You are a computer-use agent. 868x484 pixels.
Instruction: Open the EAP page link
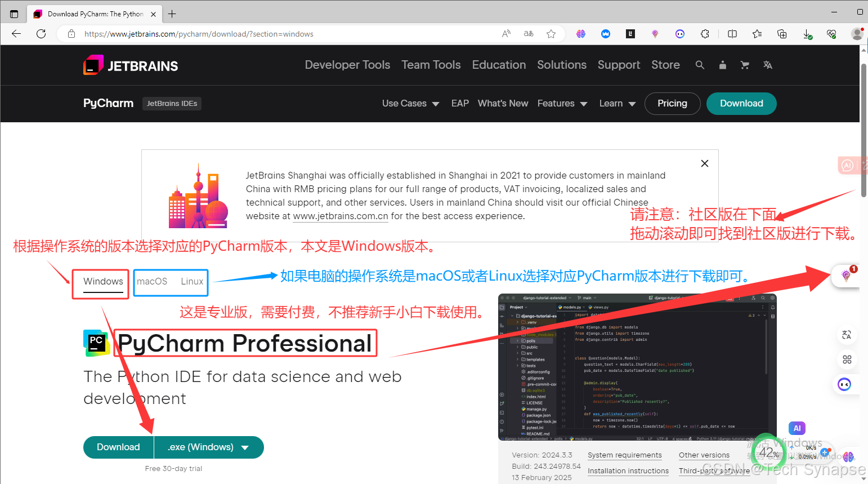[460, 103]
